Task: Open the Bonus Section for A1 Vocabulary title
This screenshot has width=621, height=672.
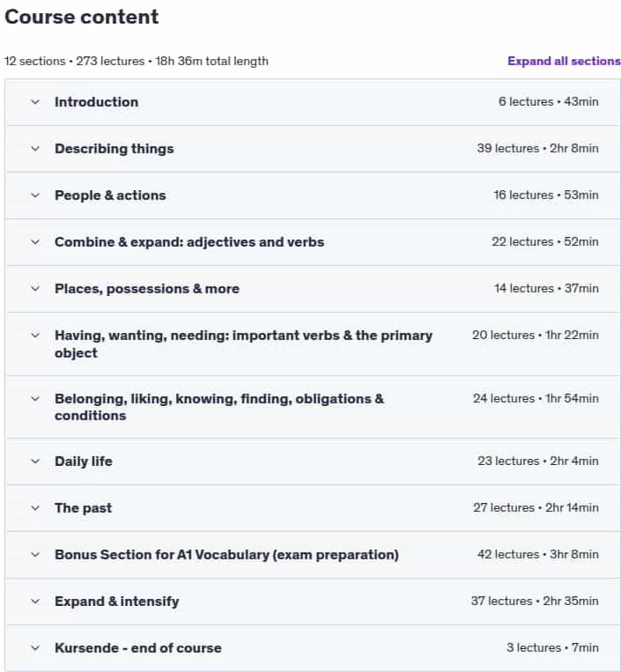Action: pos(226,555)
